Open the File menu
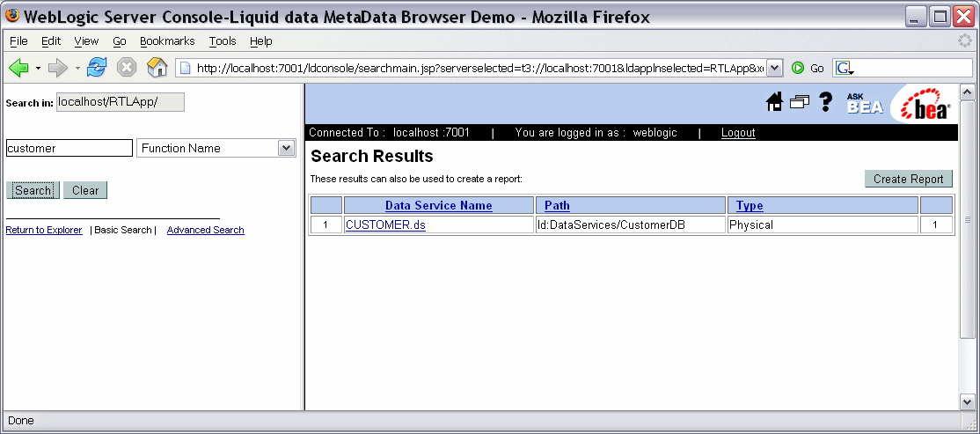 coord(18,41)
